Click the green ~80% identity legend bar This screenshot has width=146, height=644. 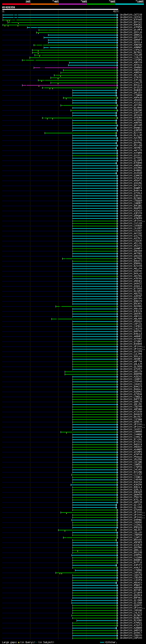(x=101, y=4)
